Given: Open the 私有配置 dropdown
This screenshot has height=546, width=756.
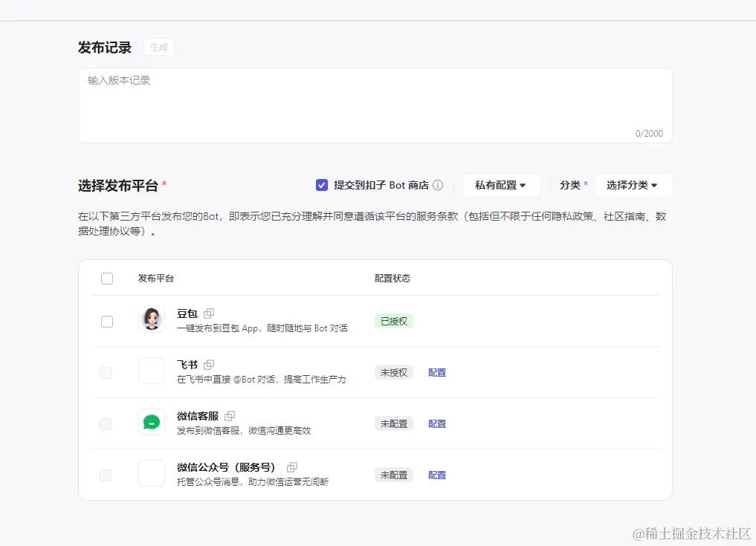Looking at the screenshot, I should [x=500, y=185].
